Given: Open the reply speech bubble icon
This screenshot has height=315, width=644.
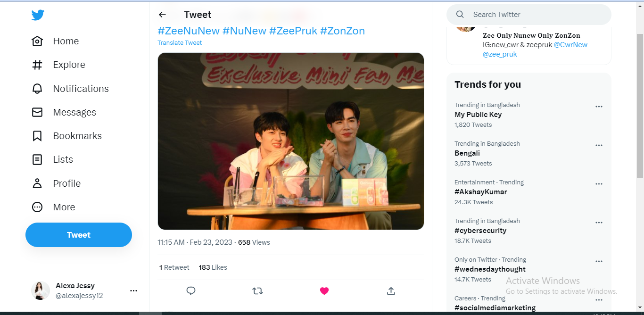Looking at the screenshot, I should click(191, 291).
